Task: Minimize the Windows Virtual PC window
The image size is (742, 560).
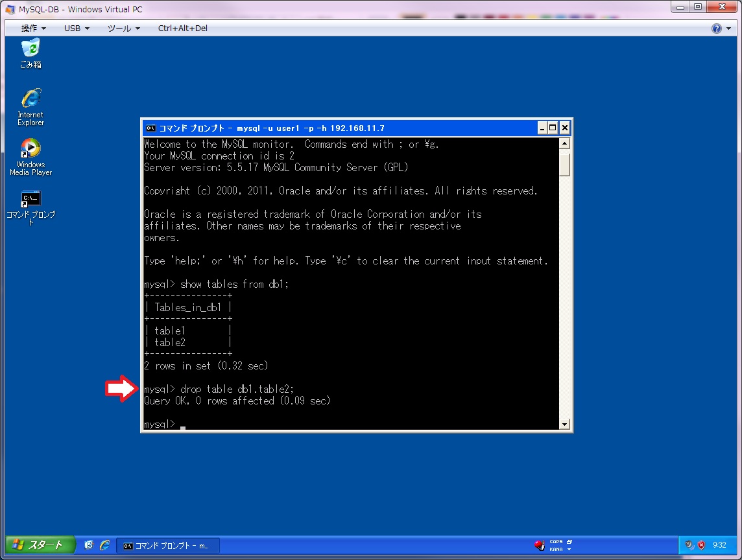Action: coord(680,7)
